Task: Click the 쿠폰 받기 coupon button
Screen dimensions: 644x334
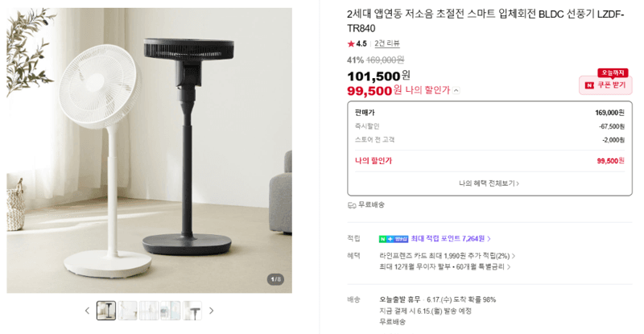Action: point(605,85)
